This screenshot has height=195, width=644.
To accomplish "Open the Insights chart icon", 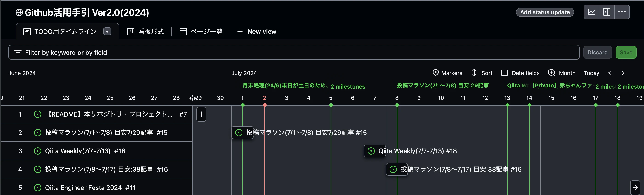I will point(592,12).
